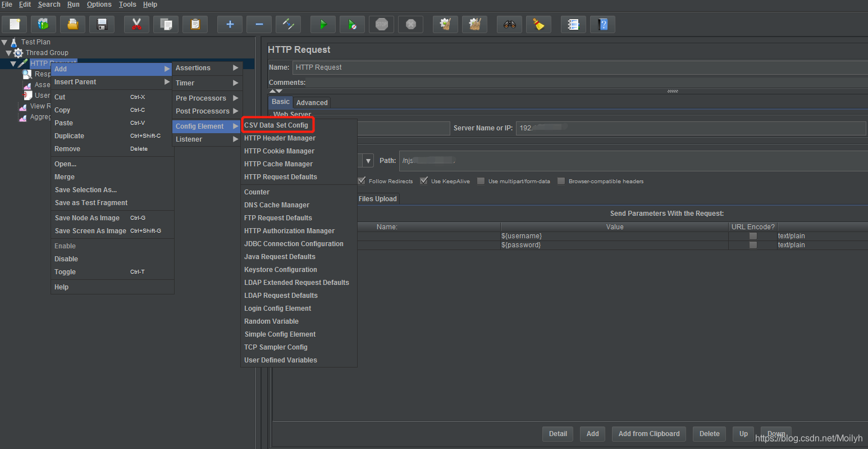Screen dimensions: 868x449
Task: Toggle the Use KeepAlive checkbox
Action: pyautogui.click(x=424, y=181)
